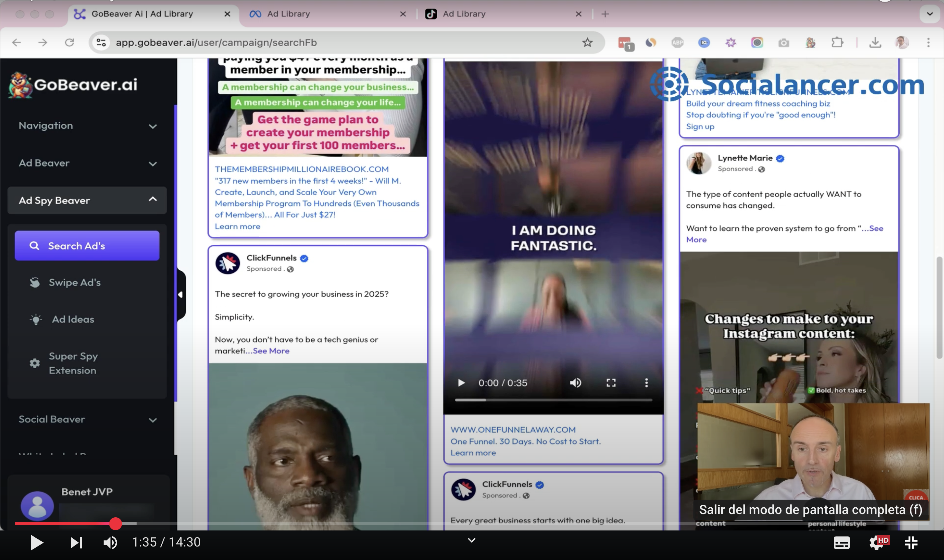Toggle YouTube subtitles/captions
This screenshot has height=560, width=944.
pos(841,543)
